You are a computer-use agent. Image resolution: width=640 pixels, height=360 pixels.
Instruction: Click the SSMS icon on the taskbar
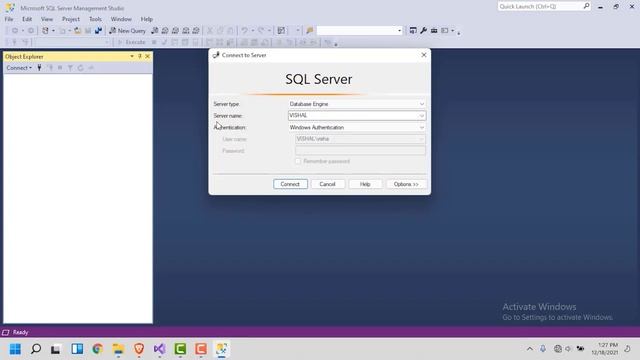[x=222, y=349]
